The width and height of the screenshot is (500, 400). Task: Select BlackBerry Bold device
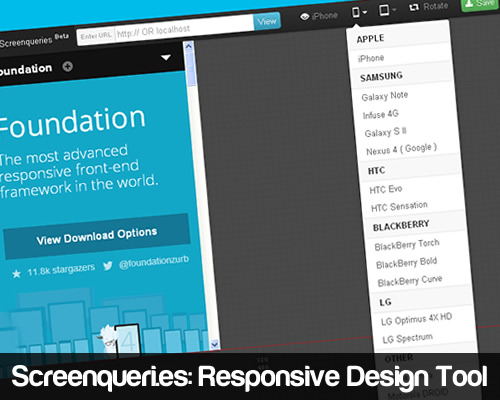[406, 263]
